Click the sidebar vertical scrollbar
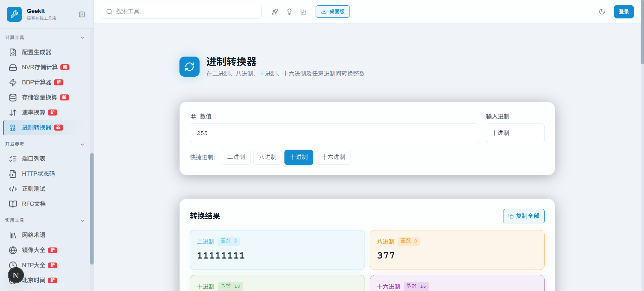The width and height of the screenshot is (644, 291). (92, 209)
